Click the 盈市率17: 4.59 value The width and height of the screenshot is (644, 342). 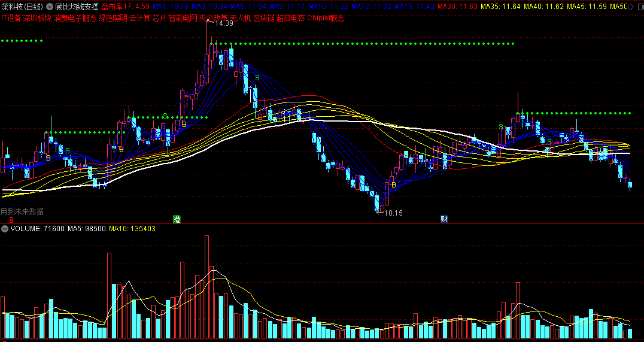click(x=126, y=7)
